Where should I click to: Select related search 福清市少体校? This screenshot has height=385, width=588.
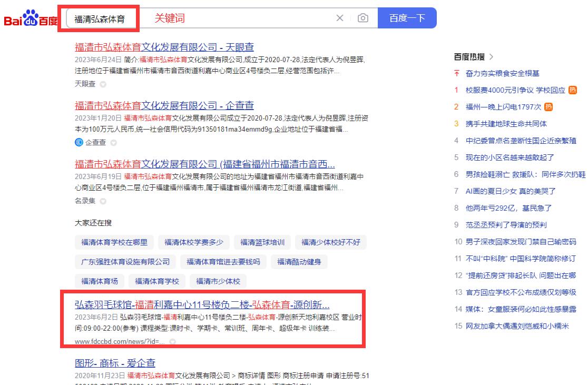[x=218, y=281]
